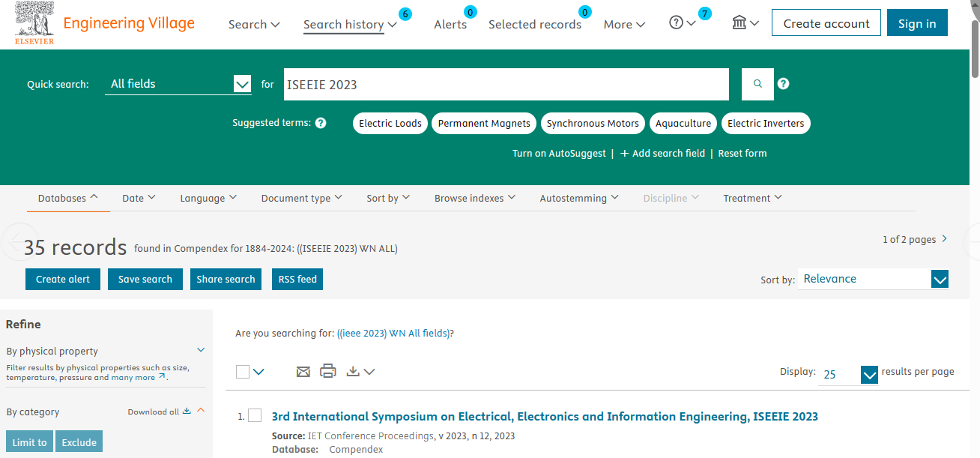Download all categories icon
The height and width of the screenshot is (458, 980).
click(187, 411)
